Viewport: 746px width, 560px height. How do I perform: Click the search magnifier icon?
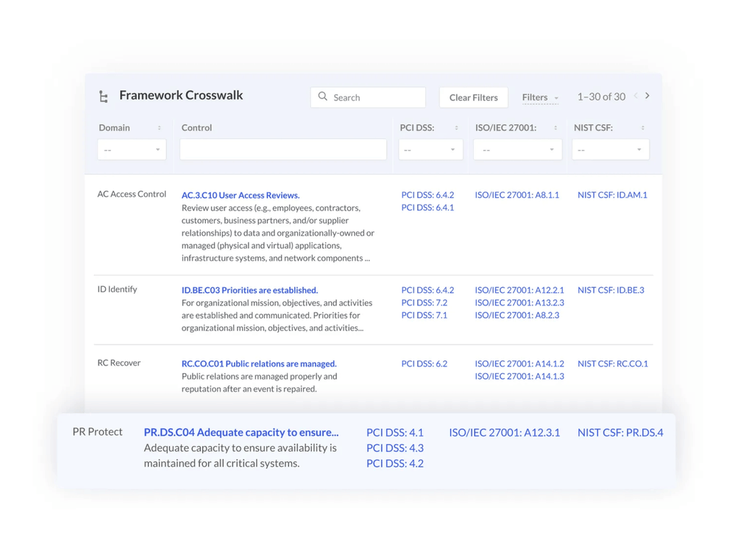[x=323, y=96]
